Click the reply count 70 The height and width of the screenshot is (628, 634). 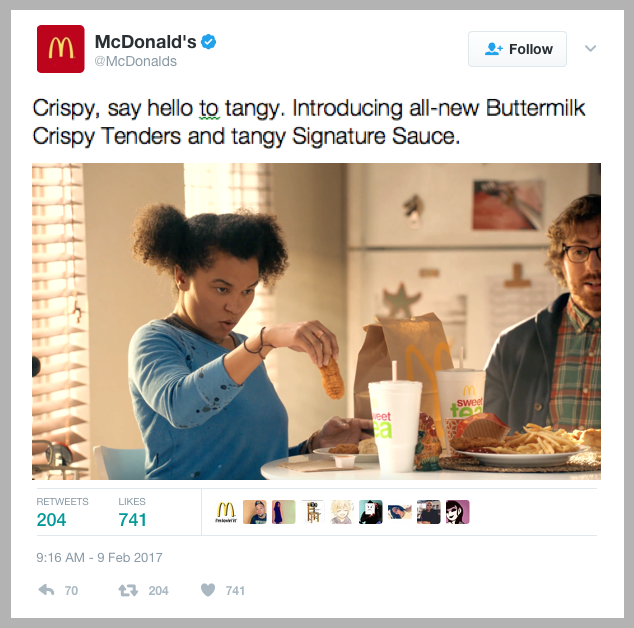(x=71, y=591)
